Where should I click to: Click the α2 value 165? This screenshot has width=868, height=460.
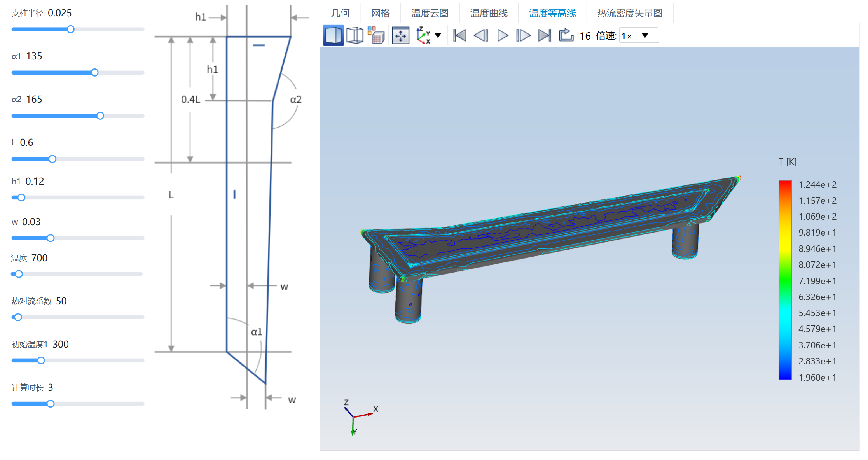[x=34, y=99]
